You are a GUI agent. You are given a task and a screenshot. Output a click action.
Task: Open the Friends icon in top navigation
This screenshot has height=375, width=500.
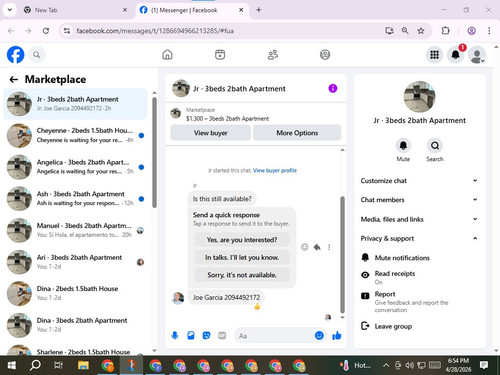click(273, 54)
